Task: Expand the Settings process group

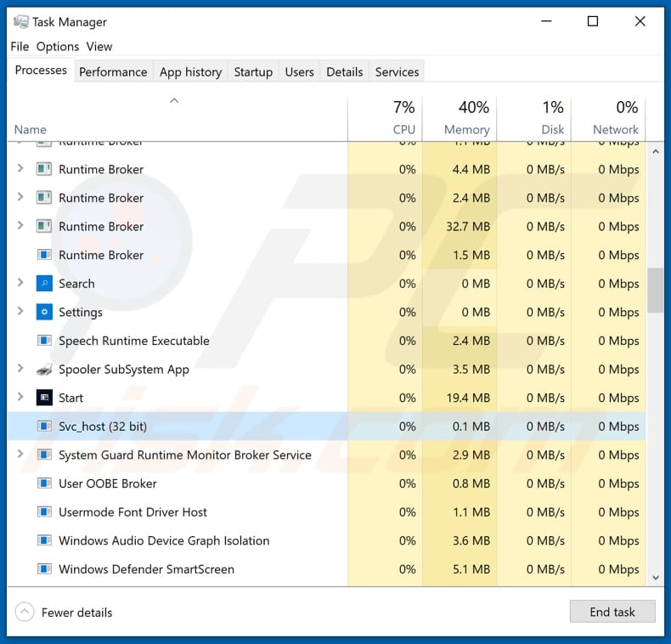Action: click(20, 311)
